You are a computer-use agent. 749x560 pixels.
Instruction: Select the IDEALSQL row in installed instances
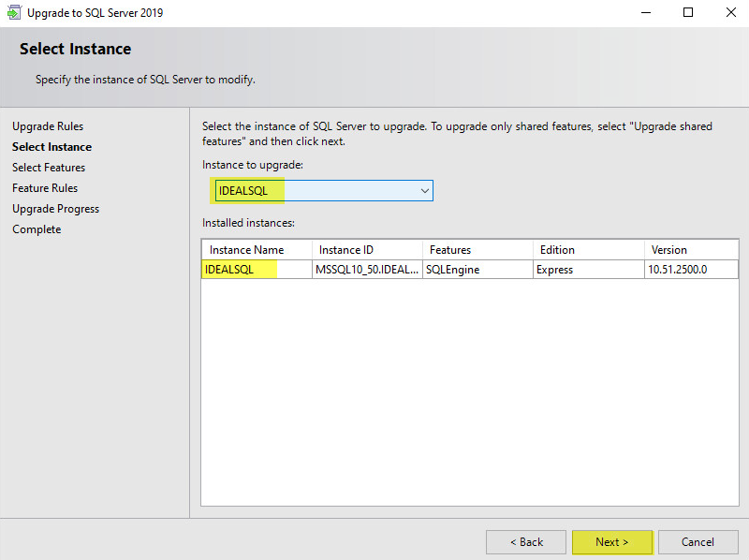[470, 270]
